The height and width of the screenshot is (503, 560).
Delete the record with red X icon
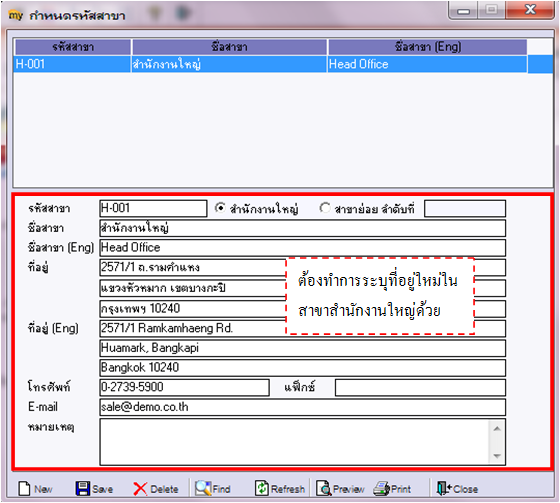(x=140, y=489)
